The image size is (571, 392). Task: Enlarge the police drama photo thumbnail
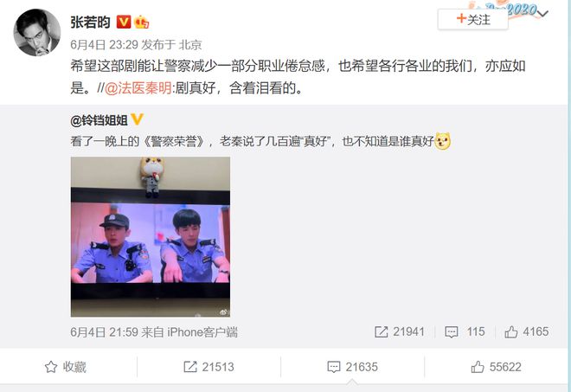[151, 237]
